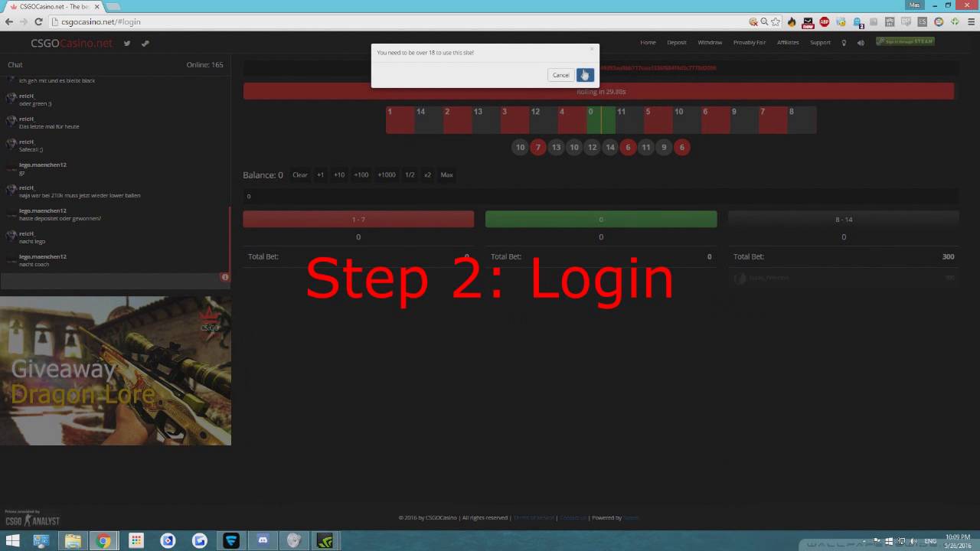Click the 'Online: 165' text in the chat header
Viewport: 980px width, 551px height.
click(205, 65)
